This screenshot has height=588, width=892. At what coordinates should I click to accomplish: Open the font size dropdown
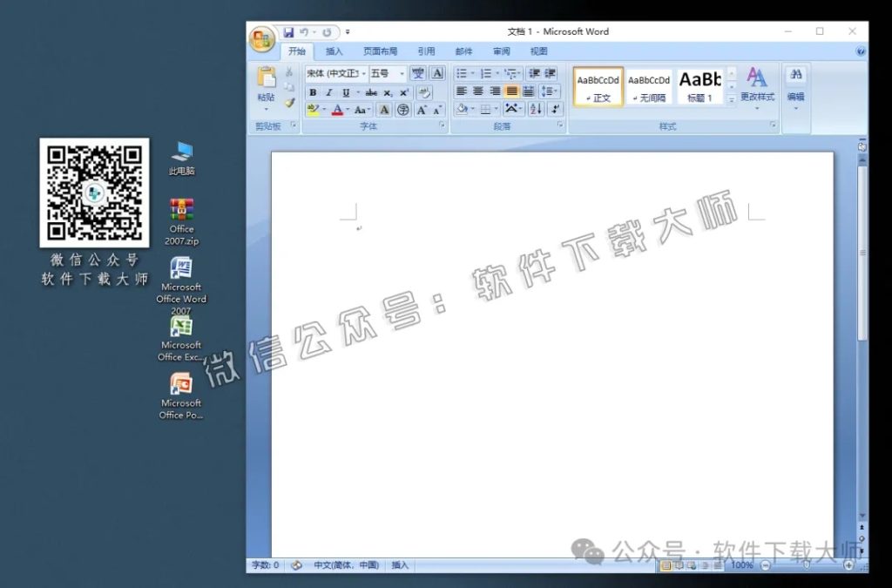[x=402, y=72]
